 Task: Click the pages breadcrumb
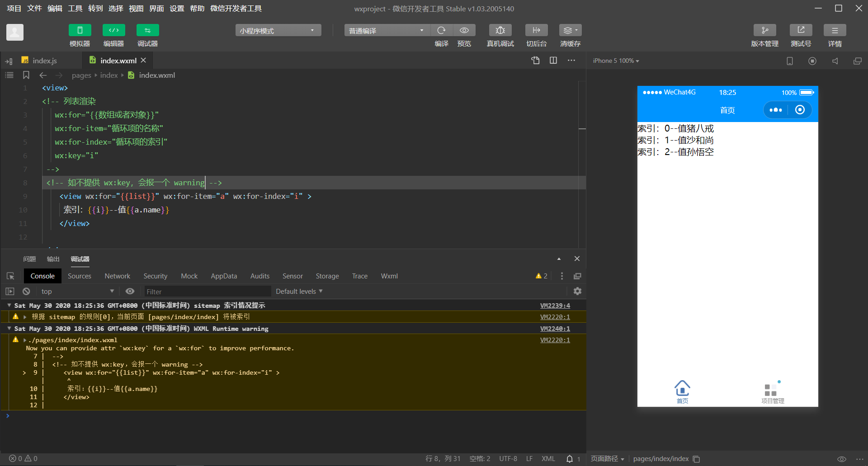point(81,75)
